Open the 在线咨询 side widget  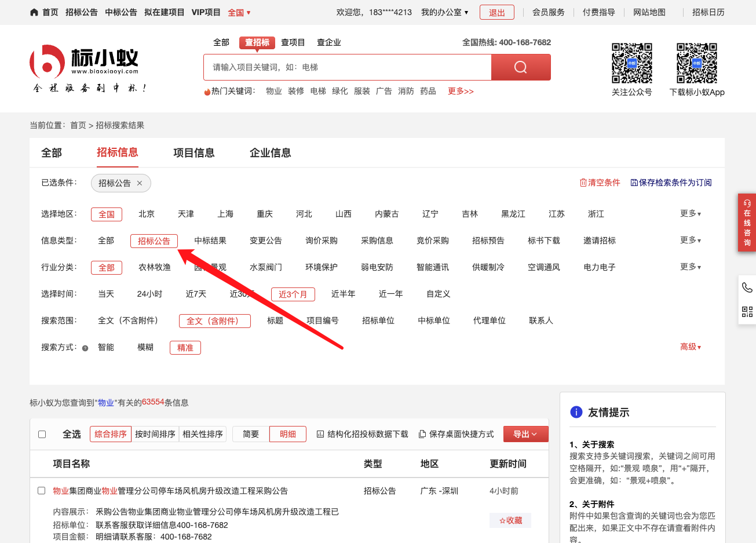click(x=747, y=223)
